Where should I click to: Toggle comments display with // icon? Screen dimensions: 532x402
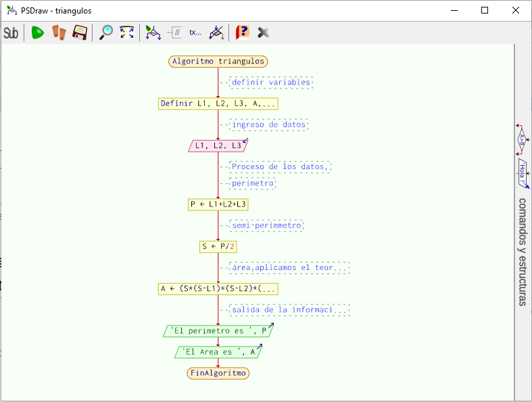(175, 32)
